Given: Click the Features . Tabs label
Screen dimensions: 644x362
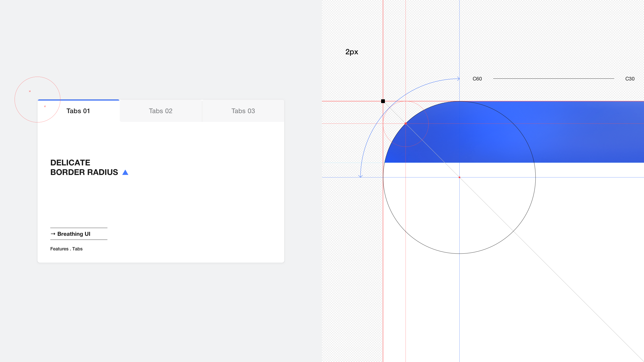Looking at the screenshot, I should coord(66,249).
